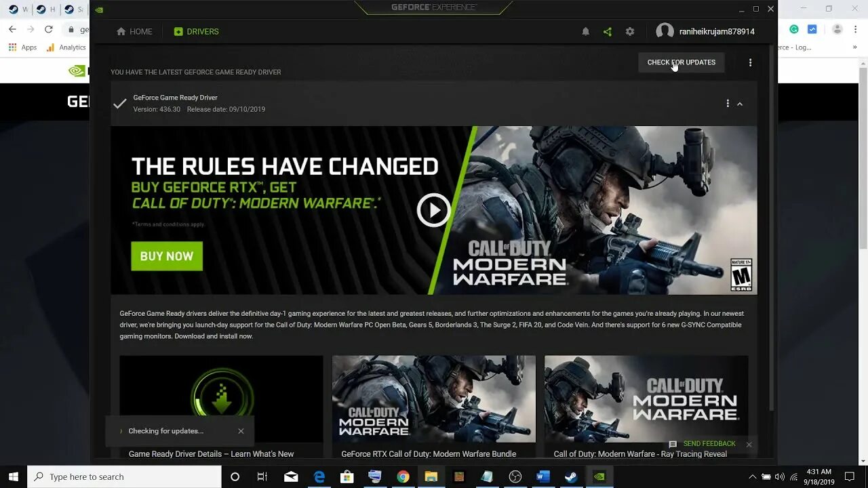This screenshot has height=488, width=868.
Task: Launch Microsoft Edge from taskbar
Action: click(319, 476)
